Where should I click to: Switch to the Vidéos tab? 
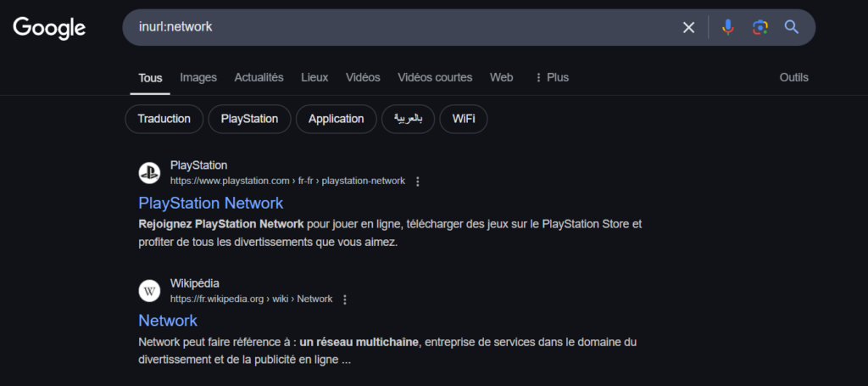(363, 77)
